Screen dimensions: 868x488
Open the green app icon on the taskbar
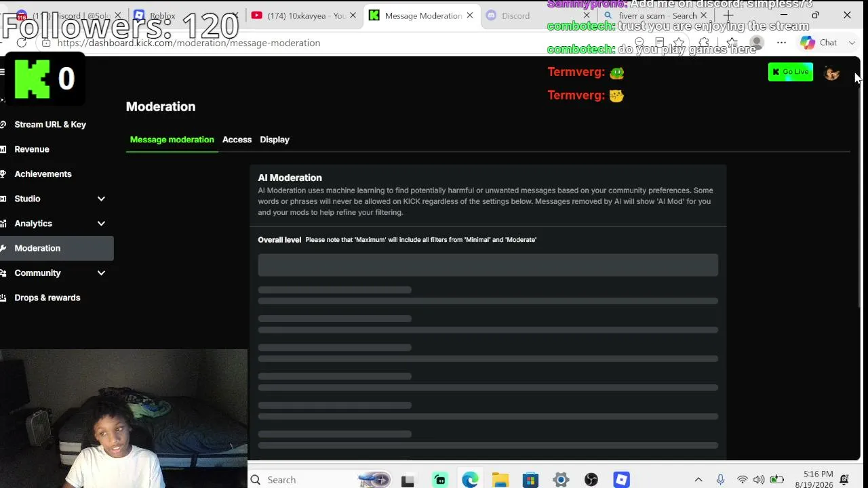click(440, 481)
